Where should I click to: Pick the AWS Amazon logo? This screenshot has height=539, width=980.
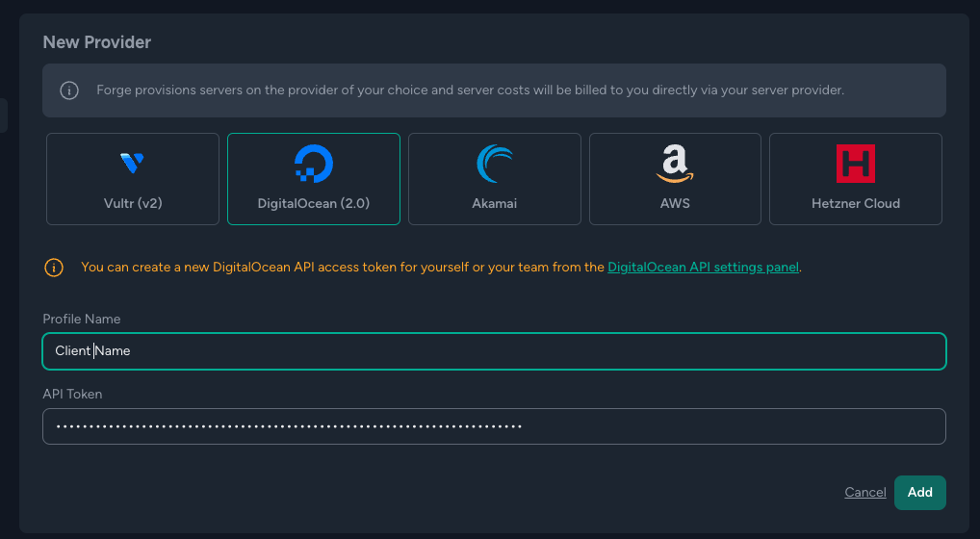point(675,164)
